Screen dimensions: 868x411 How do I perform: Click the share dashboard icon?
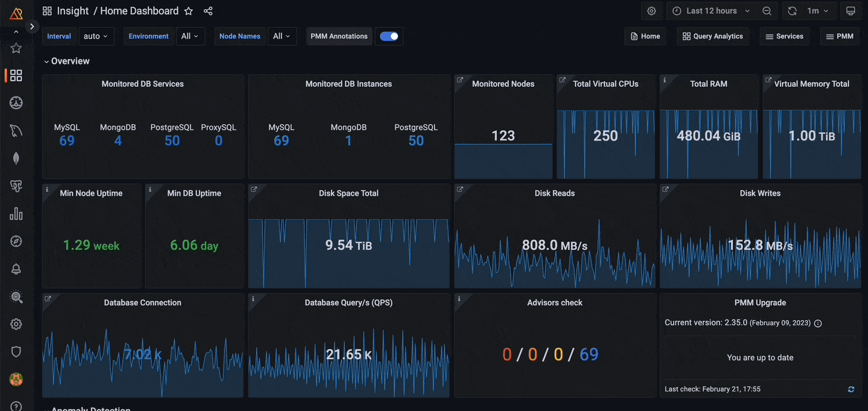click(208, 11)
